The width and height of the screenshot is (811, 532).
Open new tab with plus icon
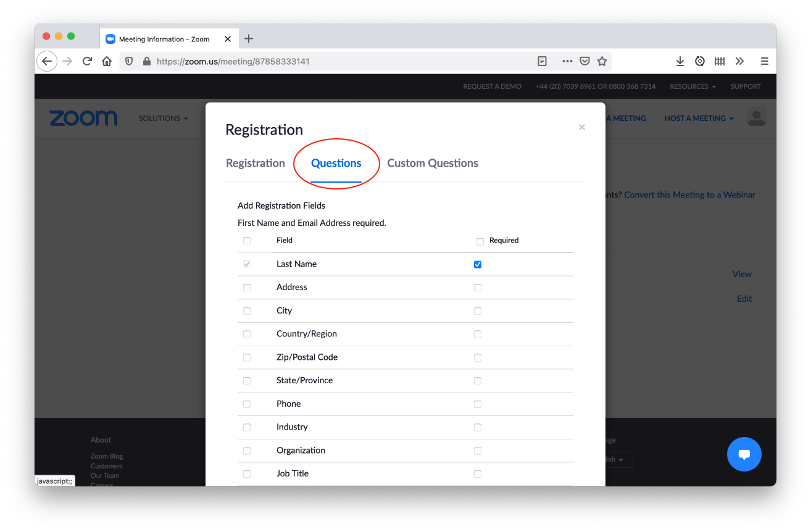pyautogui.click(x=249, y=39)
